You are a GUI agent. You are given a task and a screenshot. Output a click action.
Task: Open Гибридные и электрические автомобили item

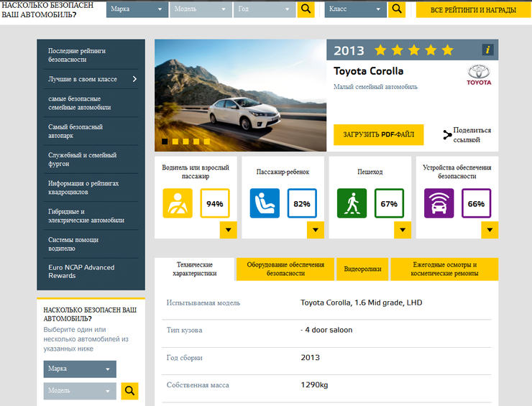coord(86,216)
